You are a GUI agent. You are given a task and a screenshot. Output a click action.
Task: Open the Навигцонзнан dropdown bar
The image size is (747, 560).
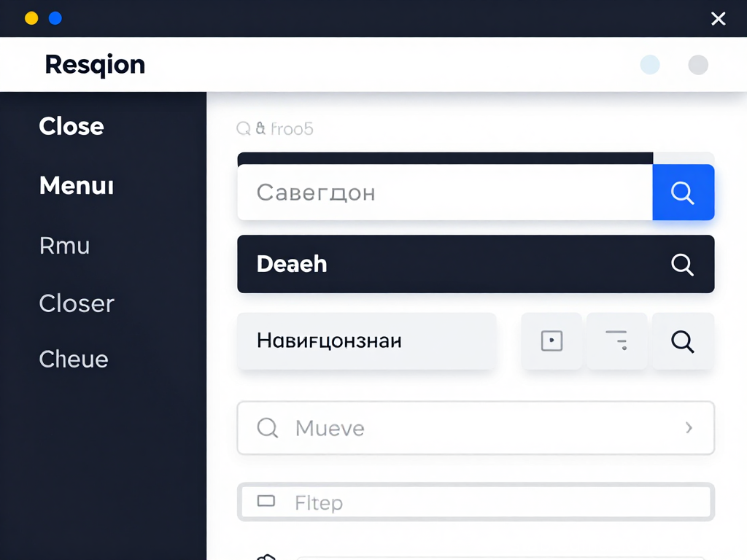(x=366, y=341)
